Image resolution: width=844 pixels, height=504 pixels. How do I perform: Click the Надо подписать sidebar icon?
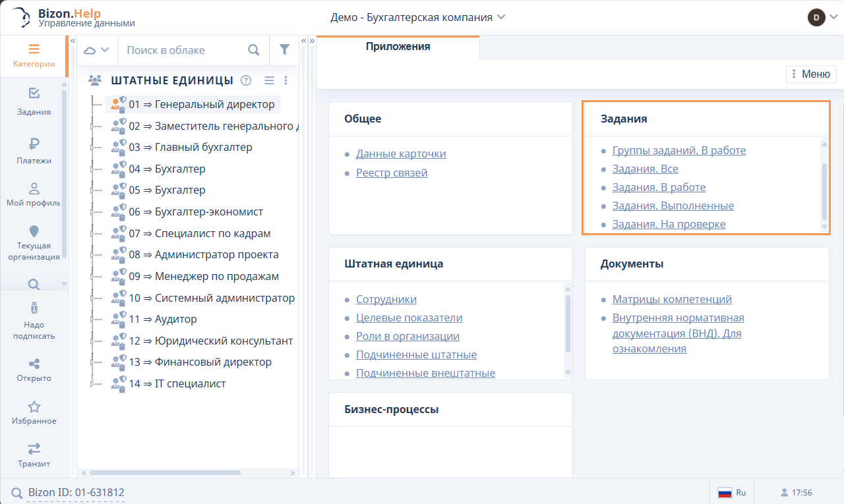34,308
